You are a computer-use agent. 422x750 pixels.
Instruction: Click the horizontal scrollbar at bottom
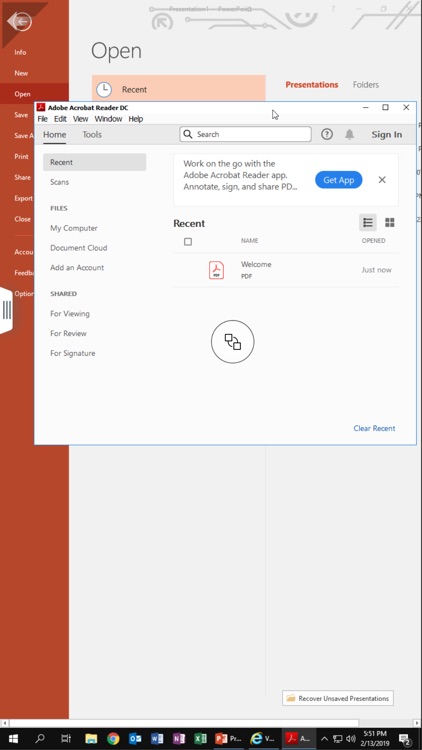tap(184, 722)
